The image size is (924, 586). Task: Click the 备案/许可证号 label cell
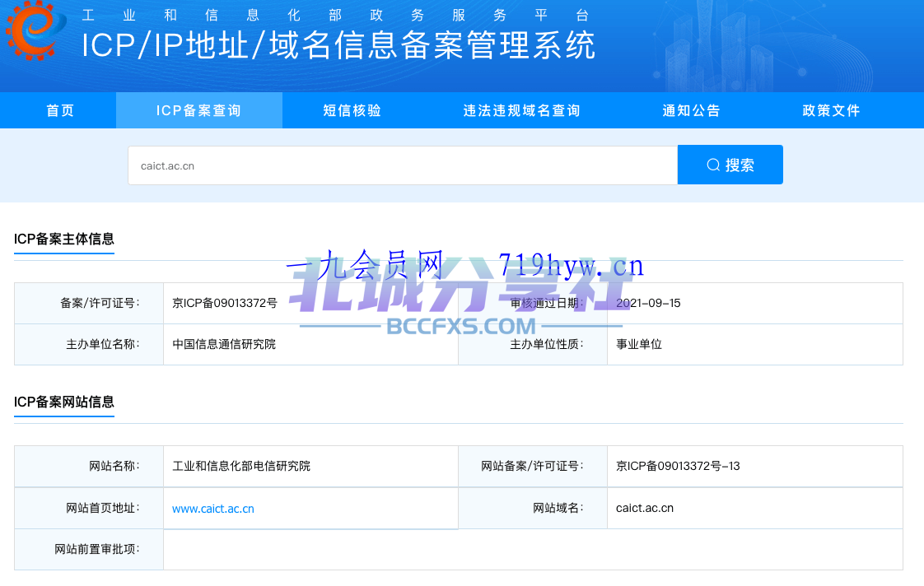[x=89, y=304]
